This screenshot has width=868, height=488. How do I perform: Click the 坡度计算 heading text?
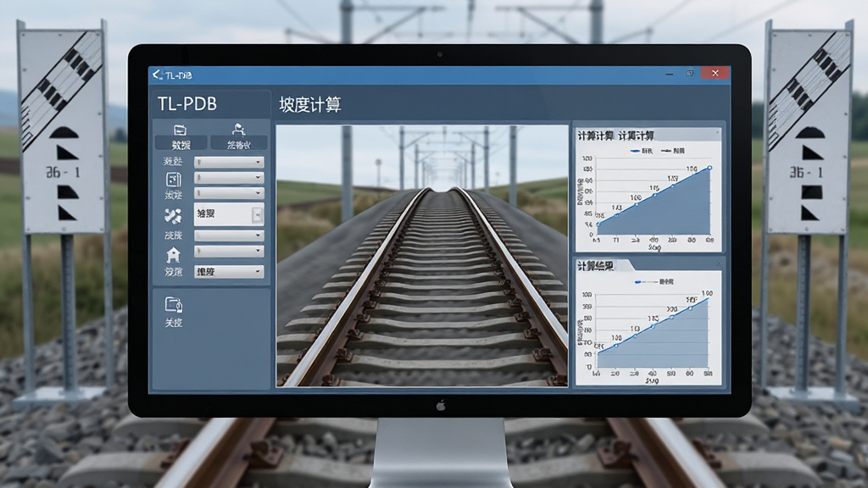310,104
